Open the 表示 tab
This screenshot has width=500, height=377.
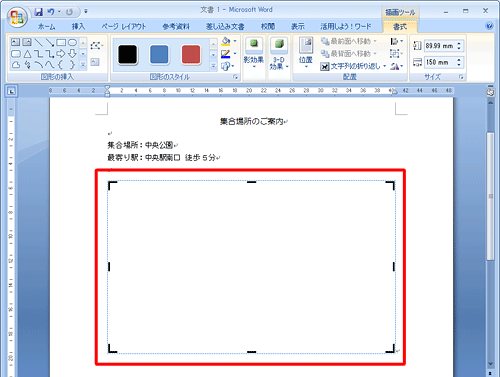[298, 27]
